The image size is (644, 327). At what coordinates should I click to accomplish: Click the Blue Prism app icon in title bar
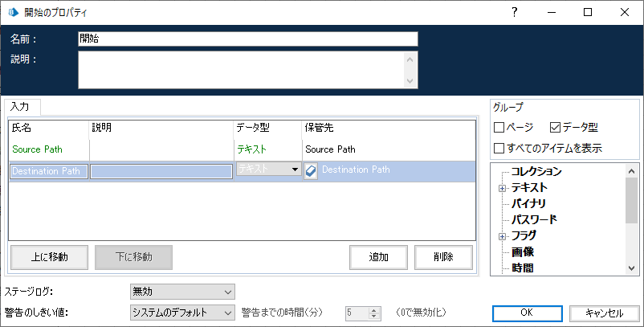click(14, 12)
